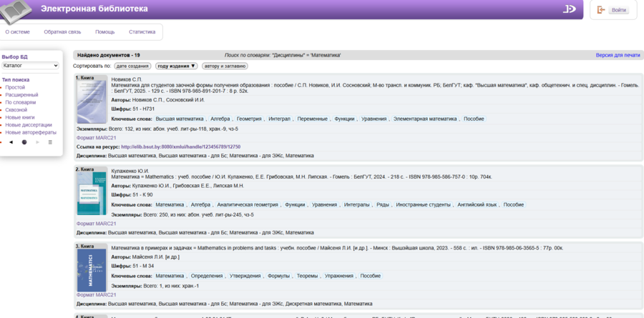Select Расширенный search type
Viewport: 644px width, 318px height.
[x=21, y=95]
